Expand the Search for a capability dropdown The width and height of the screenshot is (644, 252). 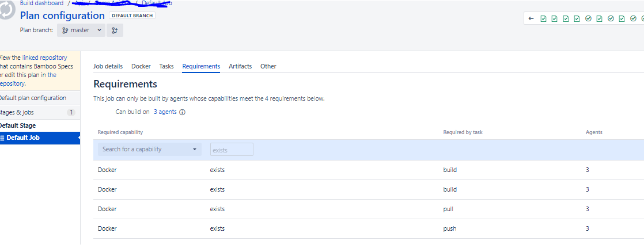pyautogui.click(x=150, y=150)
